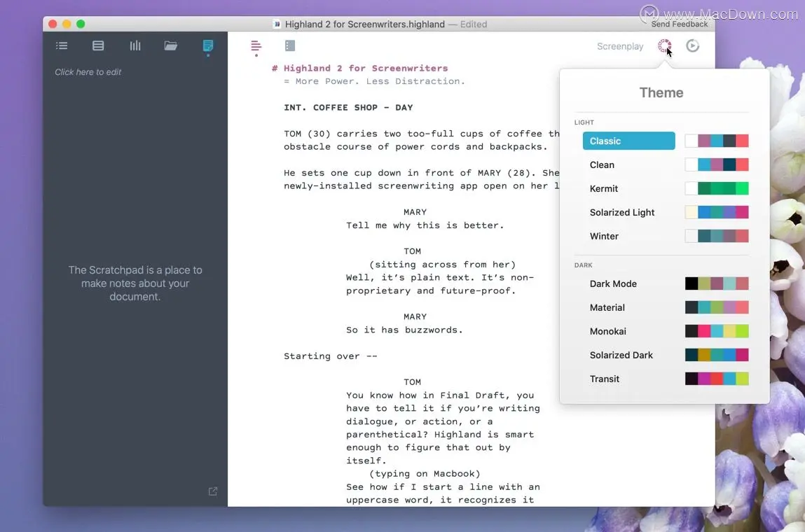Click the Solarized Dark color palette preview
Screen dimensions: 805x532
(x=717, y=354)
